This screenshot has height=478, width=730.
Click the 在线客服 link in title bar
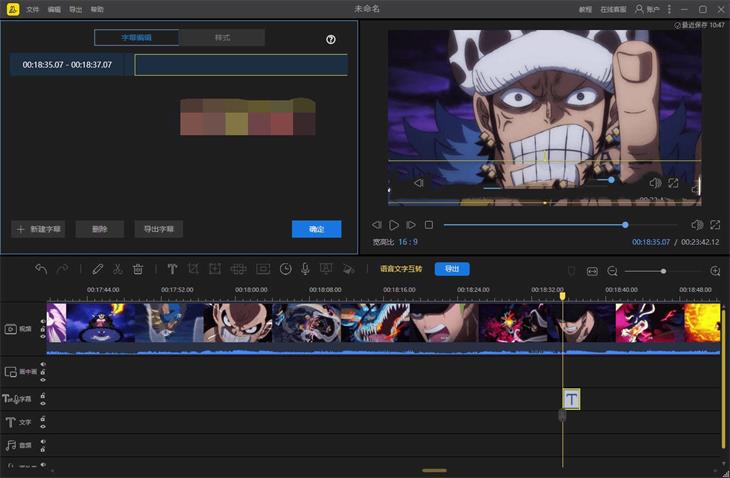click(613, 9)
